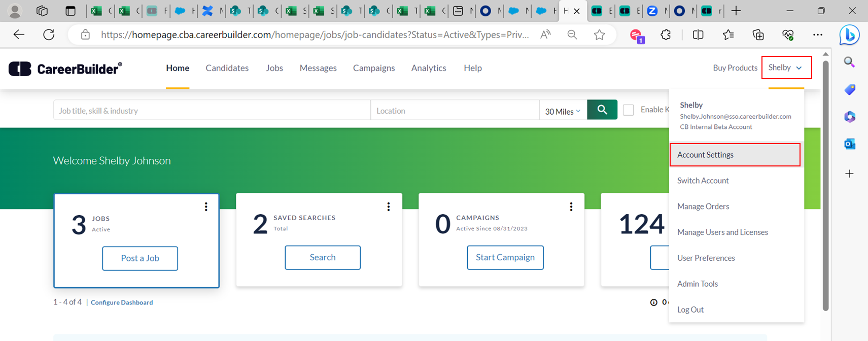
Task: Open the Campaigns card three-dot menu
Action: coord(571,207)
